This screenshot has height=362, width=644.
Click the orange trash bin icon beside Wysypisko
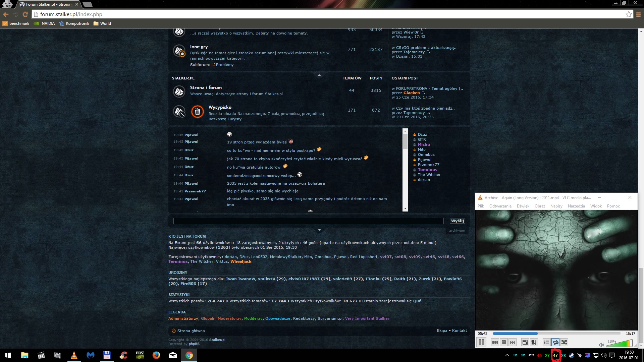[x=197, y=112]
